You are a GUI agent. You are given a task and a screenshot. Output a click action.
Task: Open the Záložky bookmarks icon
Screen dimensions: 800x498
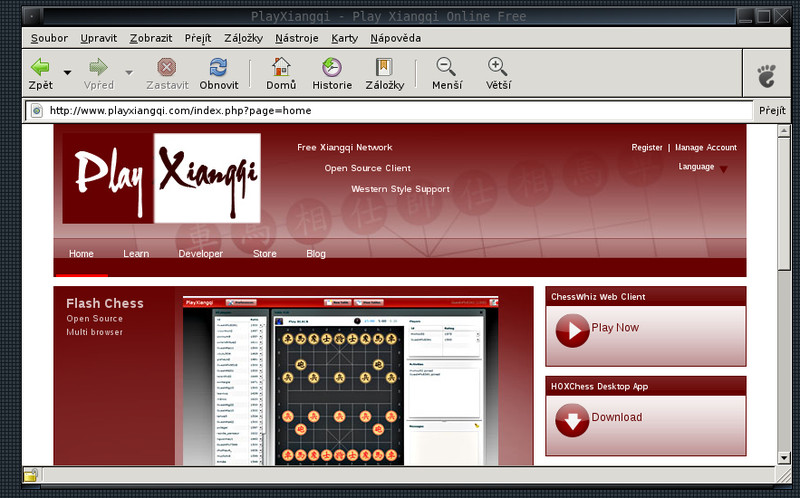[x=383, y=67]
